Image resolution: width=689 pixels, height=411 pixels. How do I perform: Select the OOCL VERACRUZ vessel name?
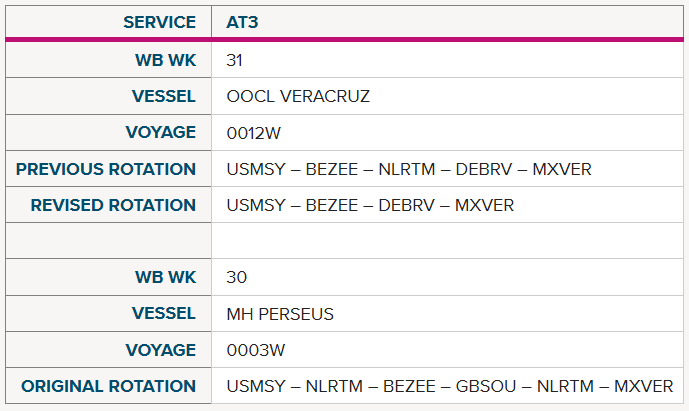coord(298,96)
